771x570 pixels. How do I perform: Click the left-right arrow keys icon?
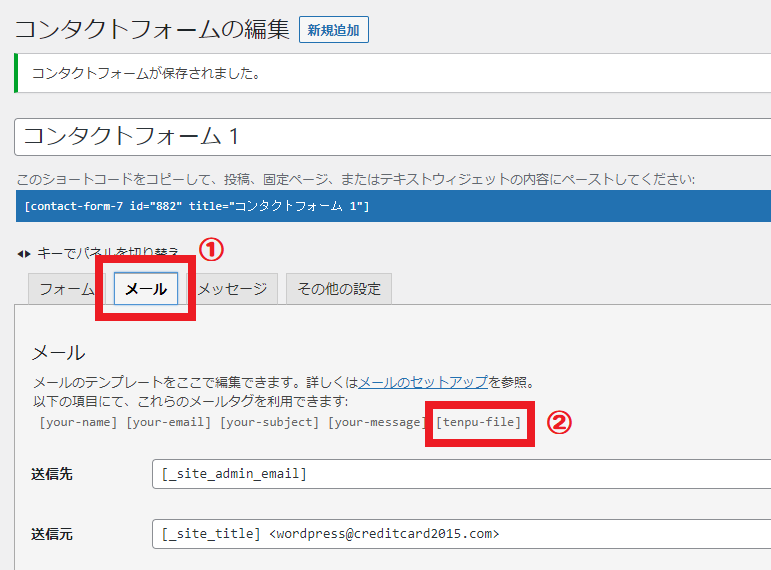tap(24, 253)
